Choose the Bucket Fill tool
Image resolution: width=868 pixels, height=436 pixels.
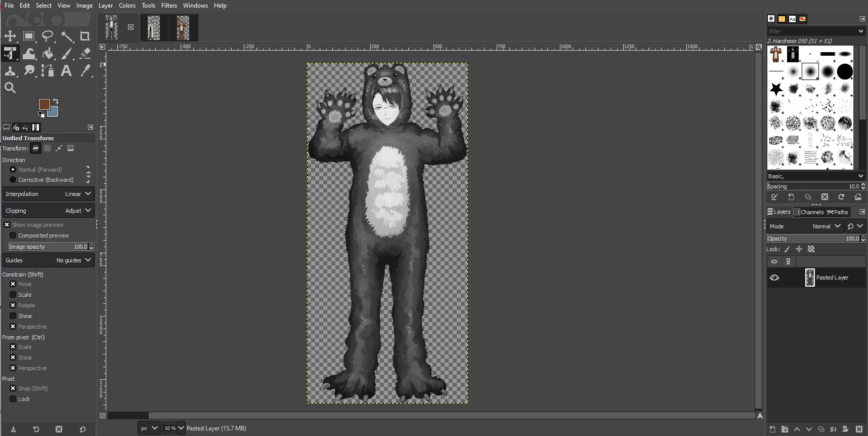[x=48, y=54]
